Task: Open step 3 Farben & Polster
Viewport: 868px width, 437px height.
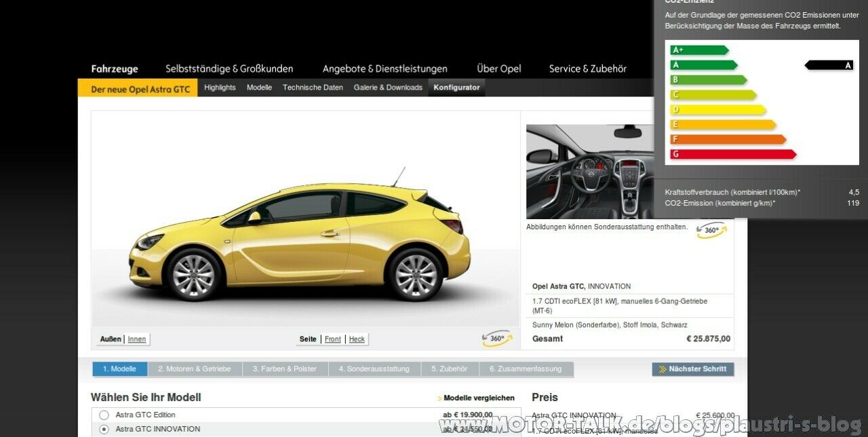Action: (x=285, y=369)
